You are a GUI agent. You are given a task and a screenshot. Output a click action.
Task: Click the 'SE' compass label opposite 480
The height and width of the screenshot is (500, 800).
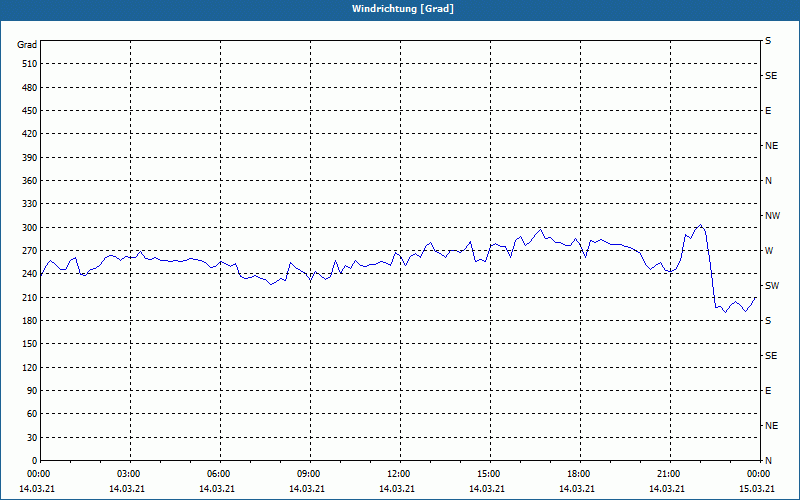coord(771,76)
